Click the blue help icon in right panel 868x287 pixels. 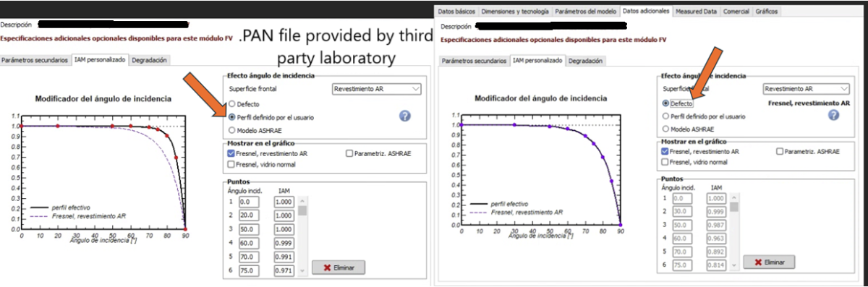coord(834,115)
